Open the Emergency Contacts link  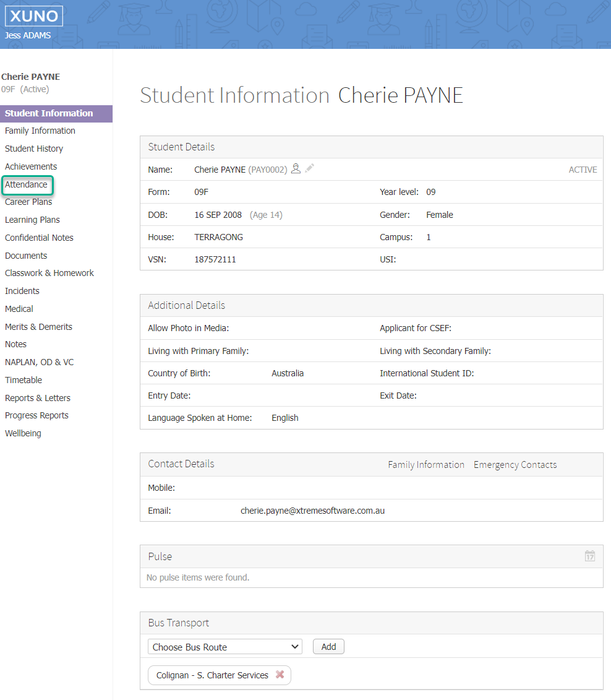point(515,464)
